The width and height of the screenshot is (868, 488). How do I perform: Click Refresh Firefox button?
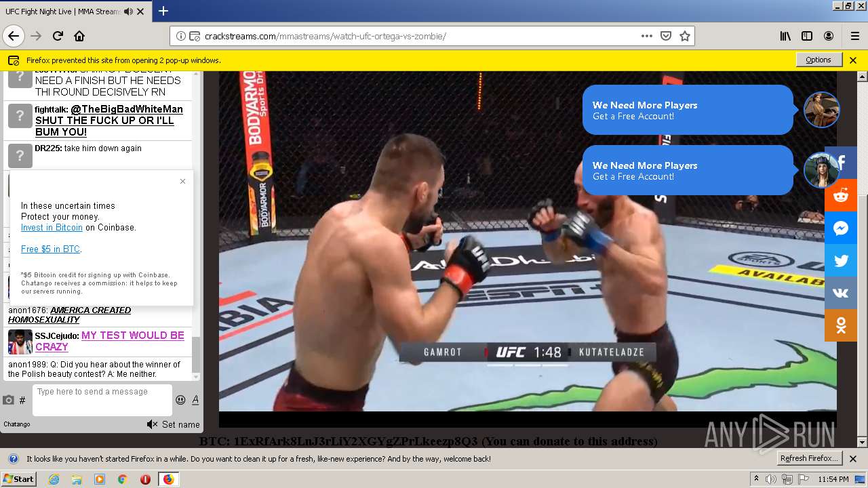(x=810, y=458)
